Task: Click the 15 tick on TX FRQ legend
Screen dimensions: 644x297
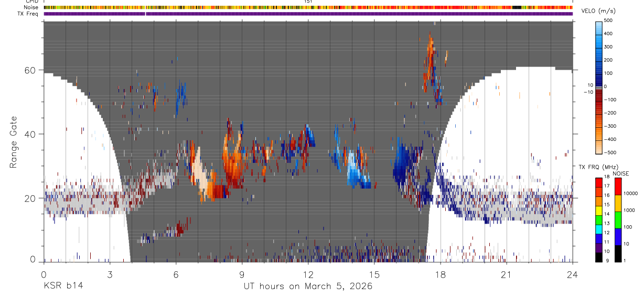Action: click(607, 205)
